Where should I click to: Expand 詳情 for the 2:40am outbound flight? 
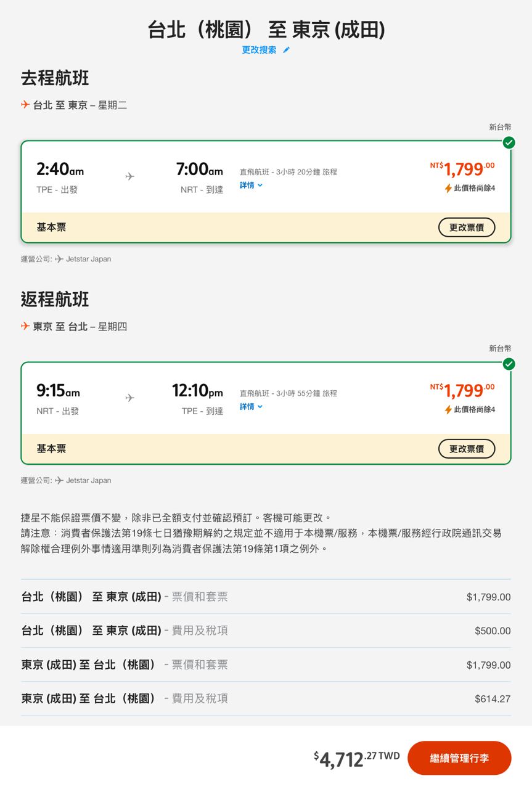251,185
